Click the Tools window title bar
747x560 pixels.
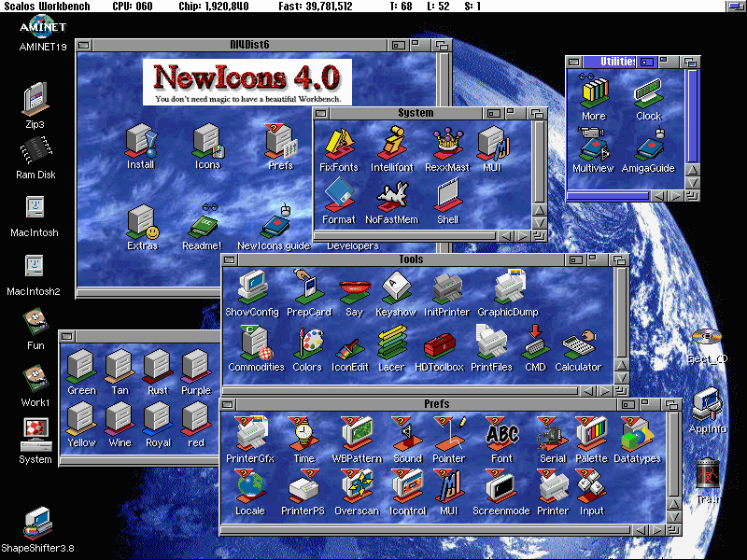point(410,259)
